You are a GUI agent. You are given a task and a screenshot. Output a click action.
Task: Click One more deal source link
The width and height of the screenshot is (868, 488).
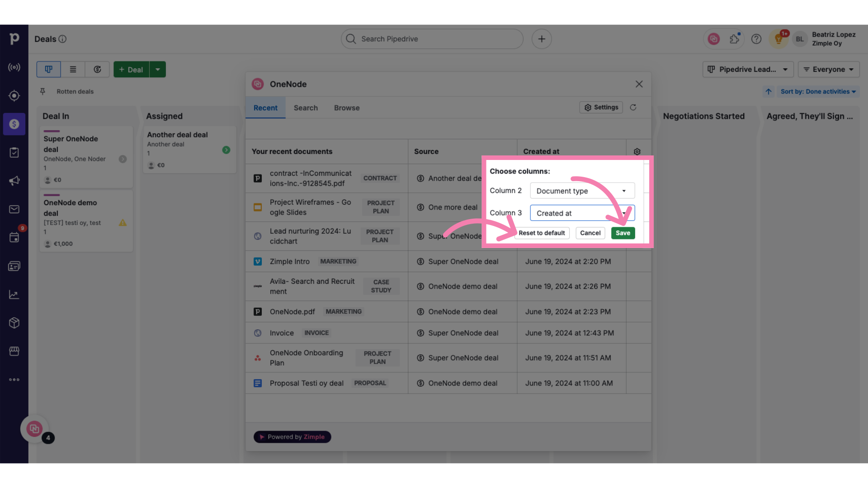pyautogui.click(x=453, y=207)
